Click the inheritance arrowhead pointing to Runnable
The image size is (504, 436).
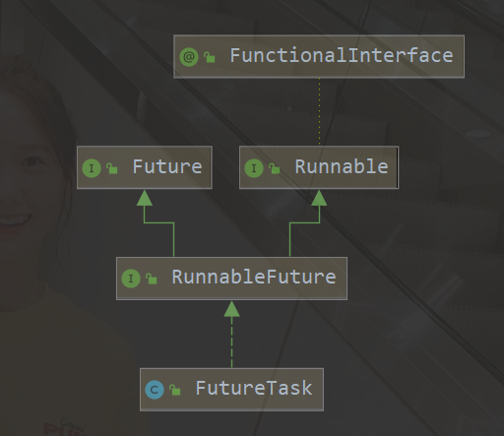tap(319, 198)
